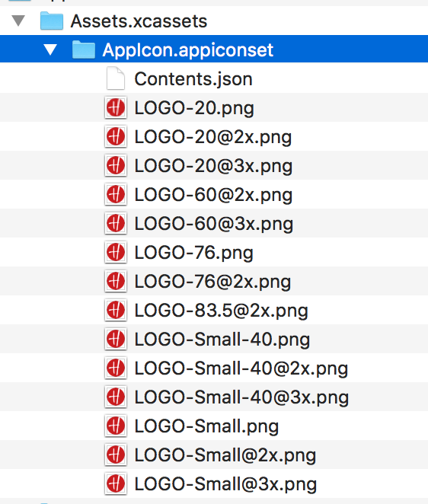Select the LOGO-20@2x.png file name
The width and height of the screenshot is (428, 504).
pos(213,137)
